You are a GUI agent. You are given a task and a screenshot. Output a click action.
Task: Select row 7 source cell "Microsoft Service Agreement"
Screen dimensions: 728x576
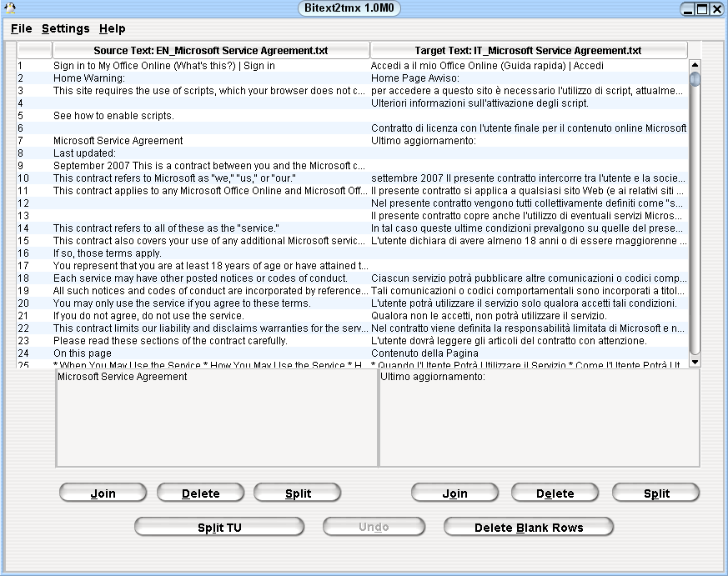click(x=211, y=141)
